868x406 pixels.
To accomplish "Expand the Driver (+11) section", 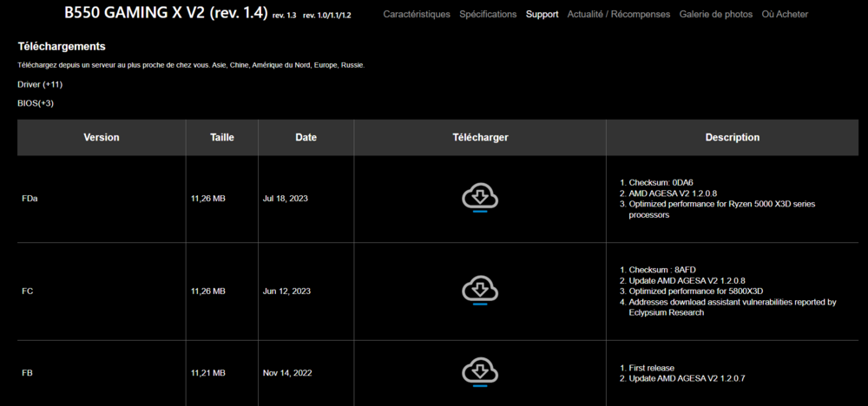I will click(40, 85).
